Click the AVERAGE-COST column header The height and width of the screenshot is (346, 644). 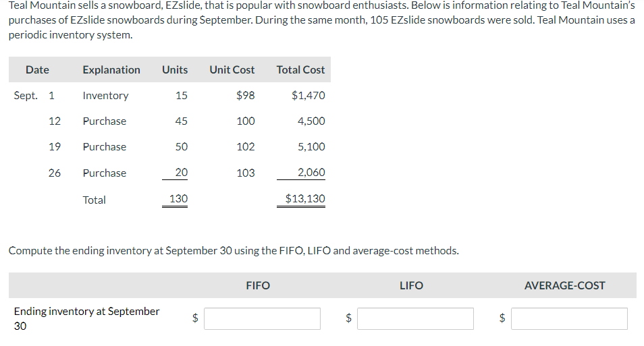[x=565, y=286]
